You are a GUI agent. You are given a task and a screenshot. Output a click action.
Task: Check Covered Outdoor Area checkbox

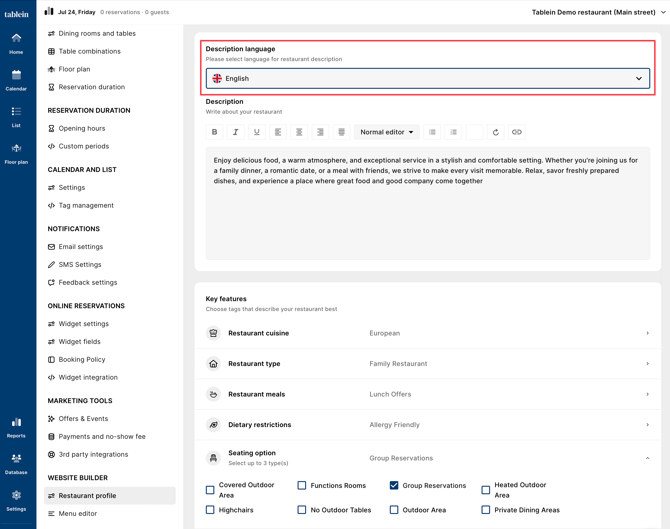(x=210, y=490)
